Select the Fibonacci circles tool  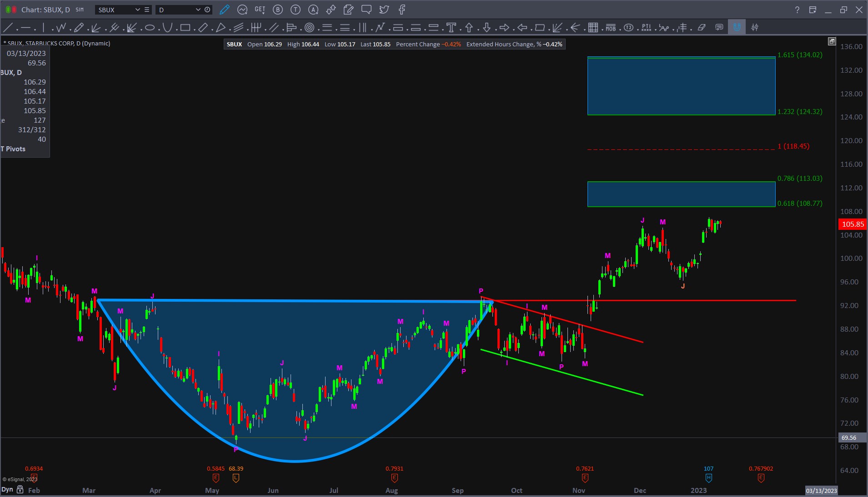pyautogui.click(x=309, y=28)
